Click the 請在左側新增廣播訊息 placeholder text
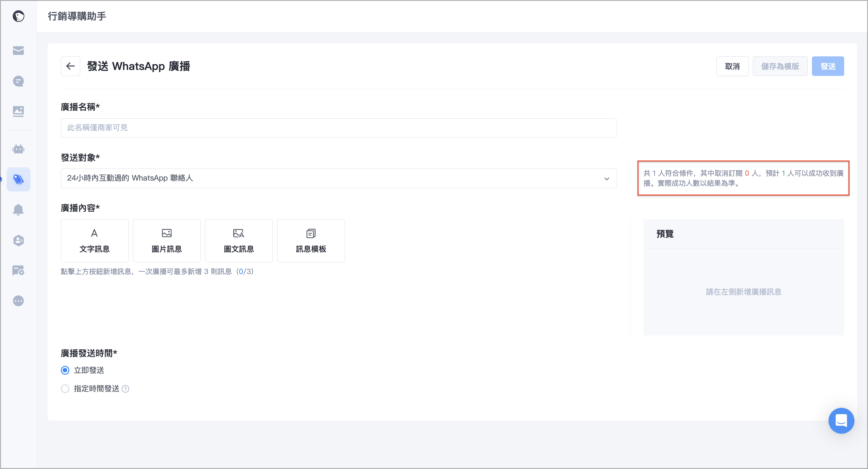868x469 pixels. click(744, 292)
